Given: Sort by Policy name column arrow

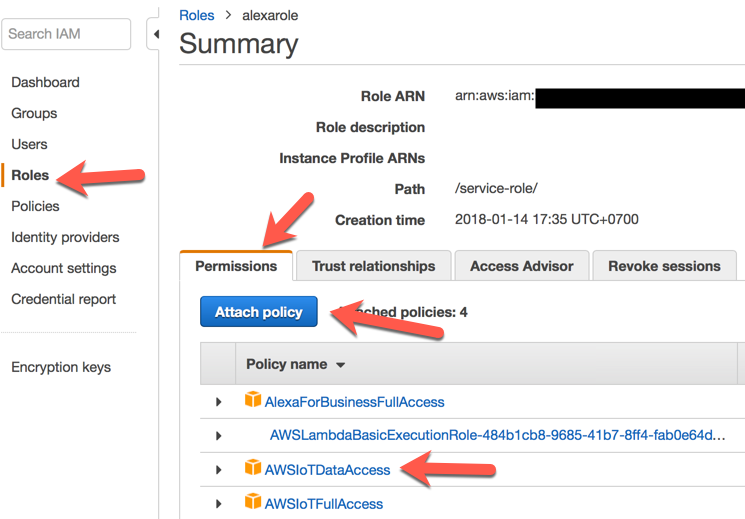Looking at the screenshot, I should coord(340,366).
